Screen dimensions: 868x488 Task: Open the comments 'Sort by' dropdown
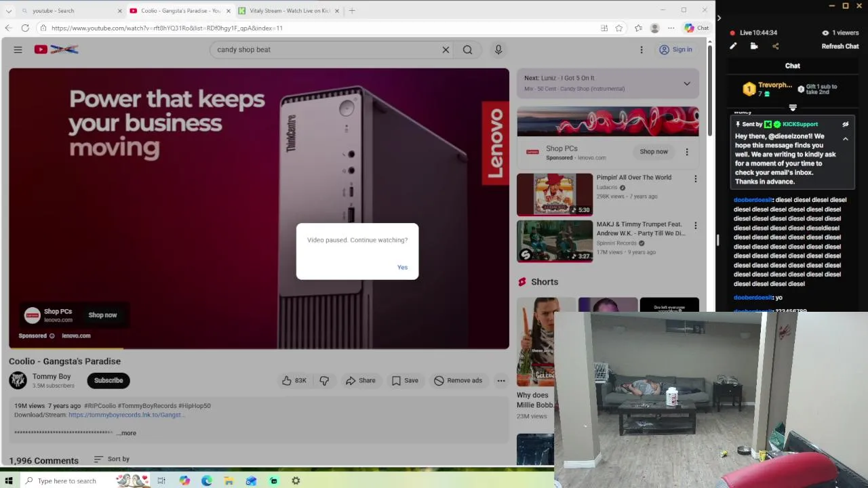click(x=112, y=459)
